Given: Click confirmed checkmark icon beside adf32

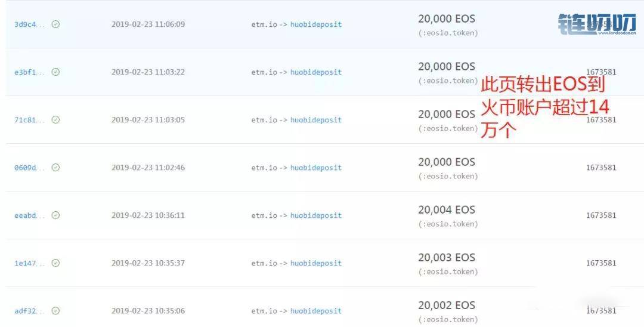Looking at the screenshot, I should [55, 310].
